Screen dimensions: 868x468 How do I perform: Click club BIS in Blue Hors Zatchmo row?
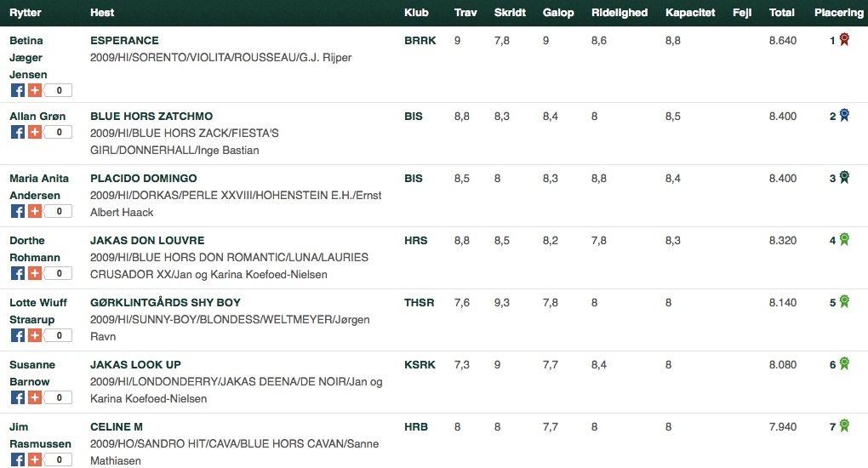point(414,116)
